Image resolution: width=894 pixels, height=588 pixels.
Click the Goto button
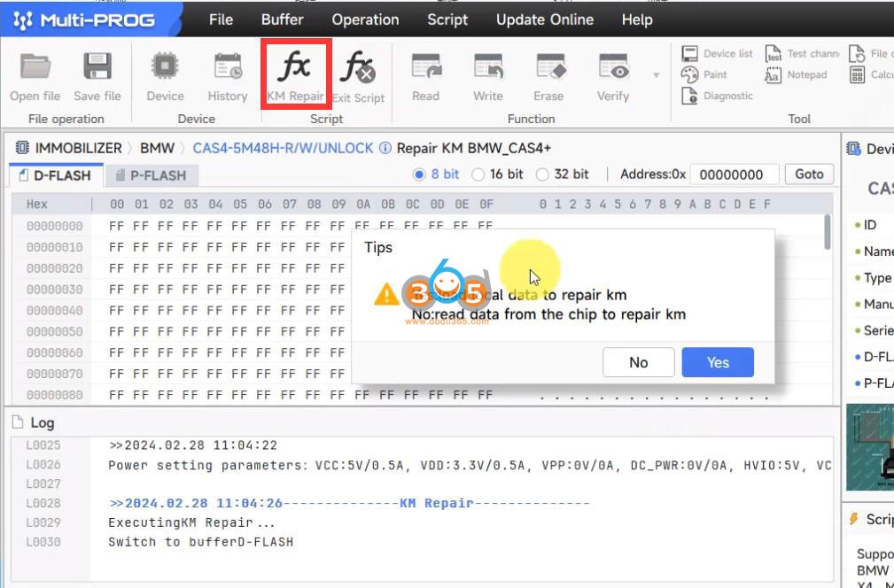click(809, 174)
